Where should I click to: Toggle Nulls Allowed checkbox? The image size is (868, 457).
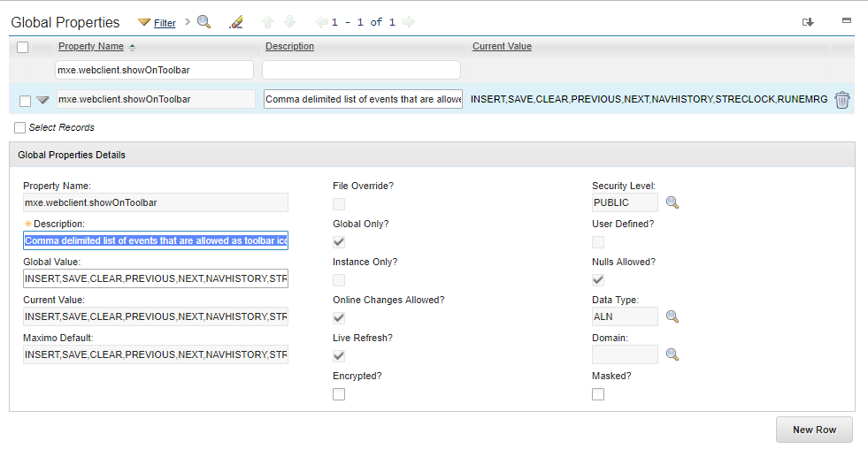[598, 280]
